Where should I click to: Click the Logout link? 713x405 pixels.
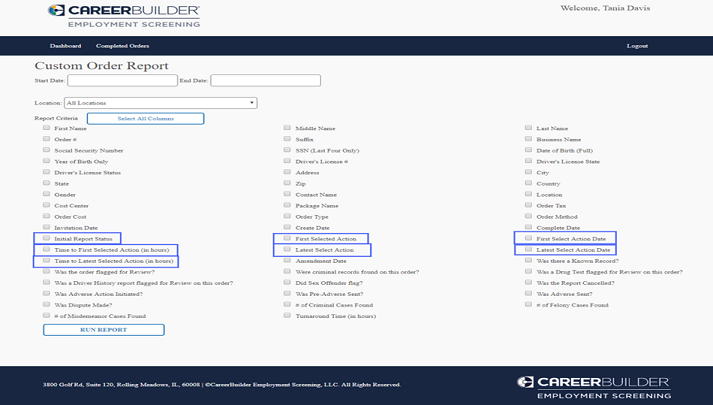click(637, 46)
